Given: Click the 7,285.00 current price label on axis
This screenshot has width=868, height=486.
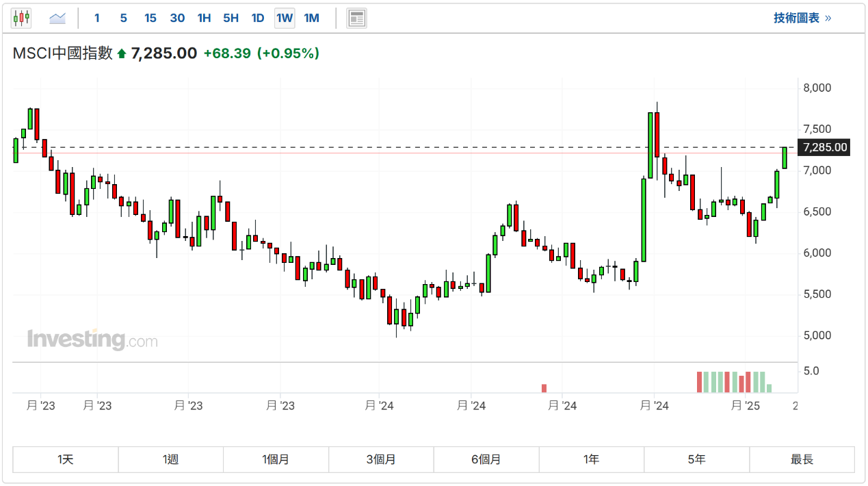Looking at the screenshot, I should (x=825, y=147).
